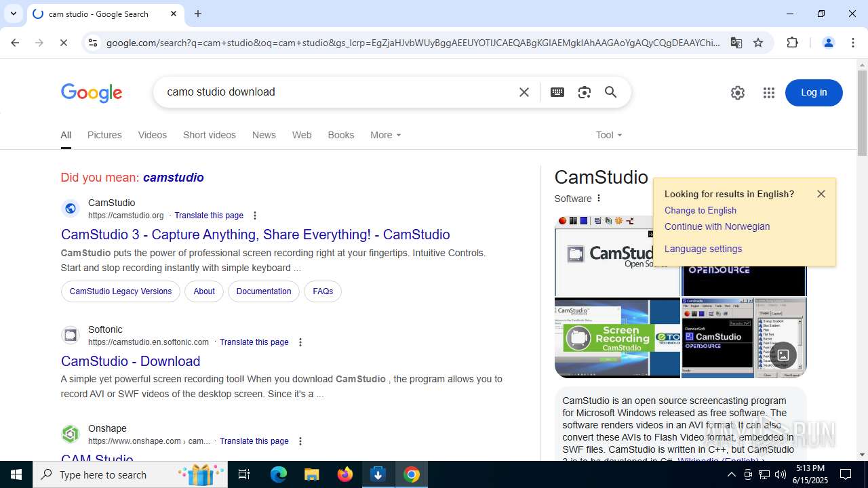Search by image with Google Lens
This screenshot has height=488, width=868.
point(584,92)
